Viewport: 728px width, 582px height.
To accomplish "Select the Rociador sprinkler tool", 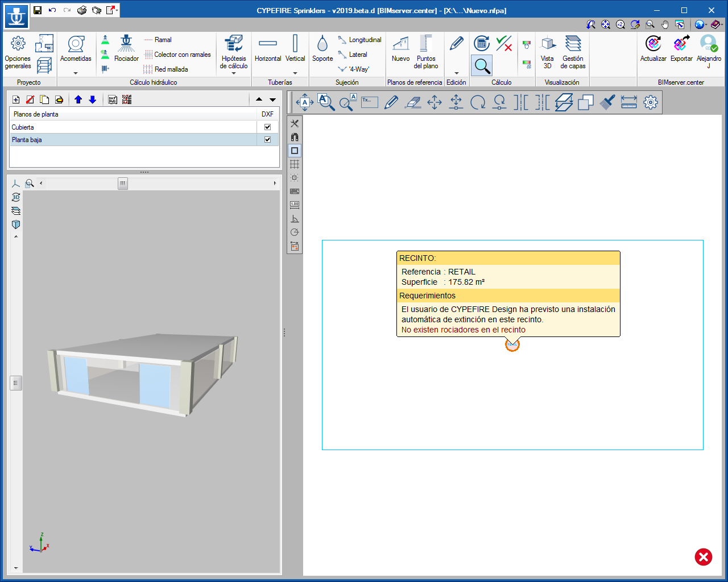I will [x=126, y=48].
